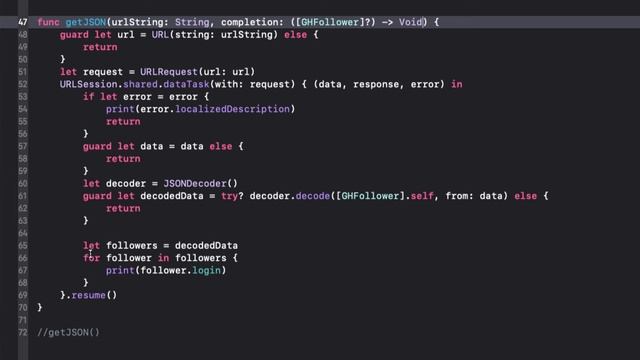
Task: Click 'let decoder' declaration on line 60
Action: (115, 184)
